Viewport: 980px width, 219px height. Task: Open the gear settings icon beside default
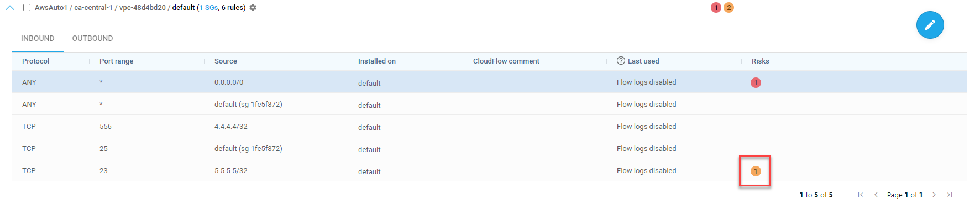pyautogui.click(x=253, y=8)
